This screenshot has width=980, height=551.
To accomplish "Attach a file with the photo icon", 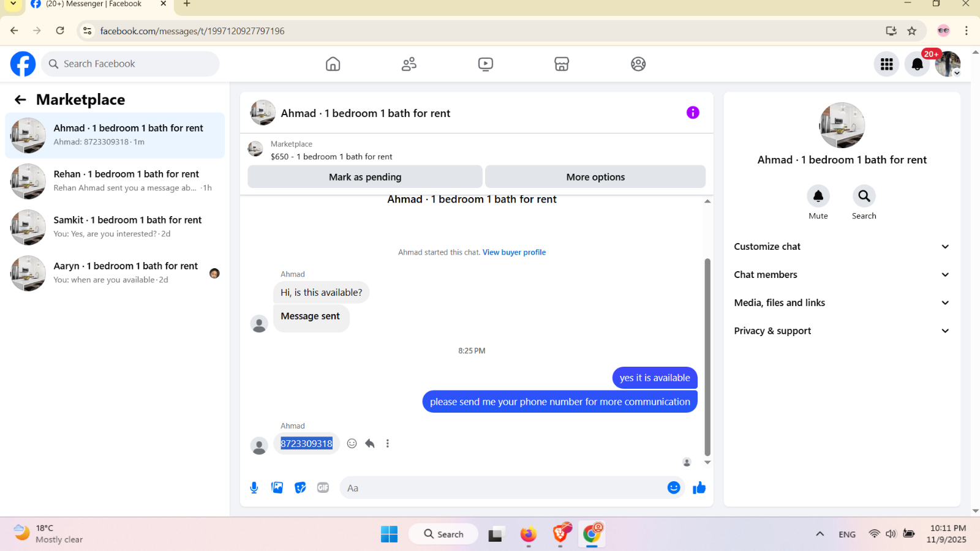I will (277, 488).
